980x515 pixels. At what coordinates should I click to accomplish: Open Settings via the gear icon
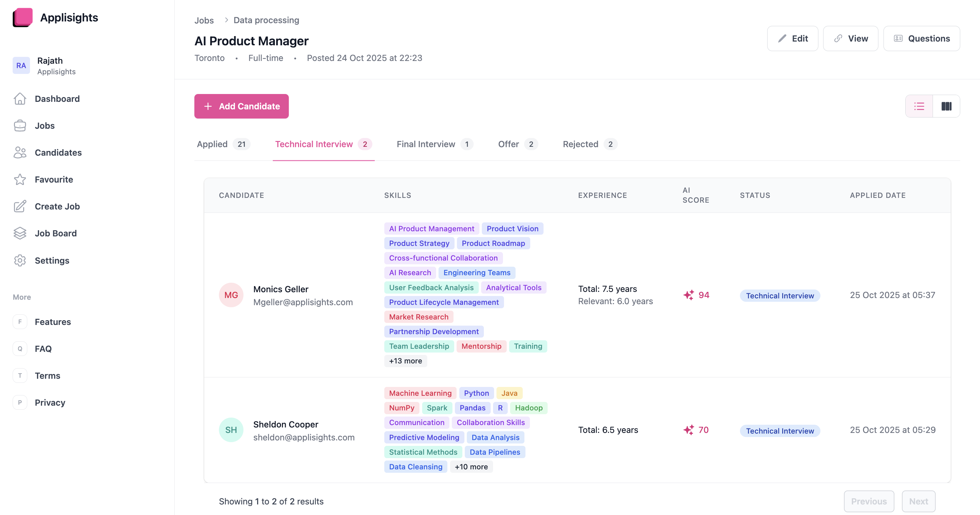[x=20, y=260]
